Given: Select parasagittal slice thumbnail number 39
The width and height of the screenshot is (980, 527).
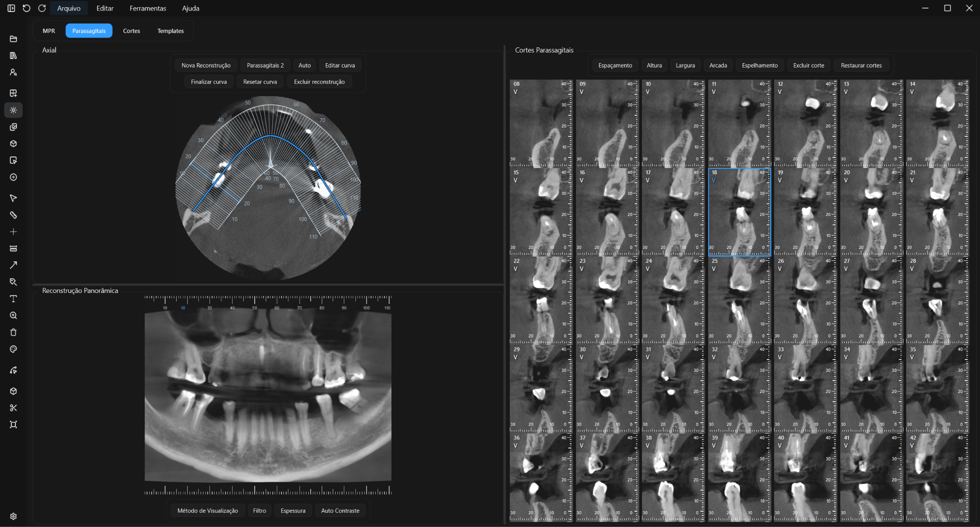Looking at the screenshot, I should click(x=740, y=477).
